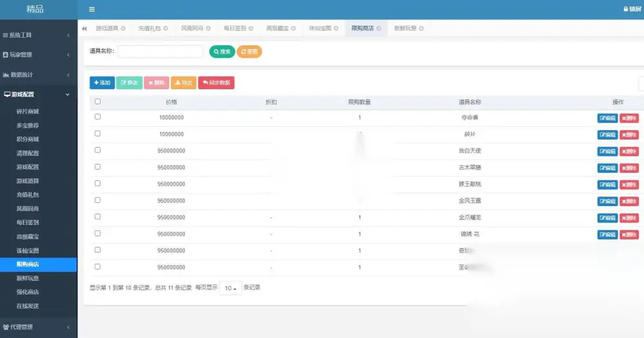The image size is (644, 338).
Task: Close the 高级藏宝 tab
Action: (x=294, y=28)
